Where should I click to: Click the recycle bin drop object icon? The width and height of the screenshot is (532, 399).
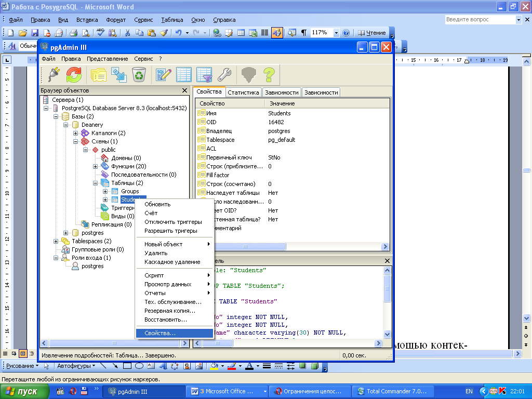(139, 75)
